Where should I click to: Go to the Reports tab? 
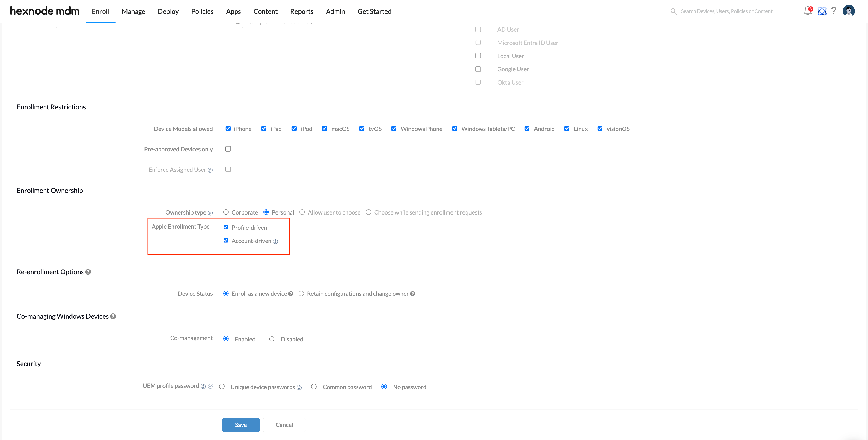302,11
